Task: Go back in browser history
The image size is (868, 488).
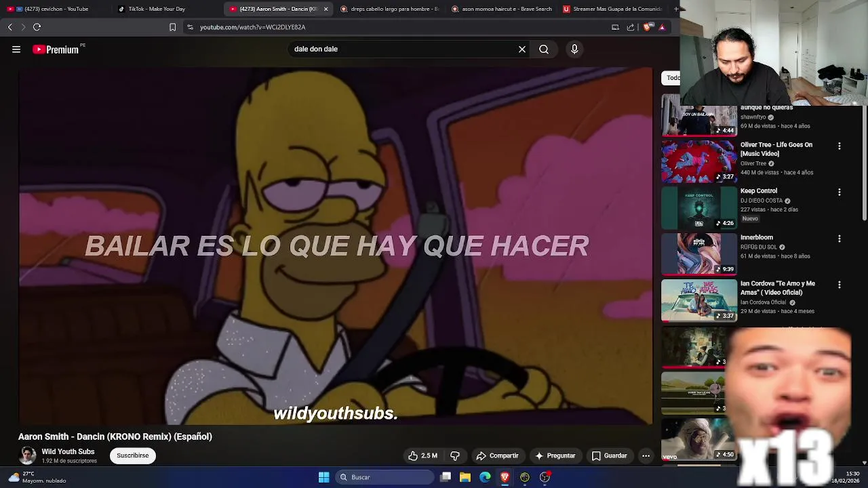Action: 10,27
